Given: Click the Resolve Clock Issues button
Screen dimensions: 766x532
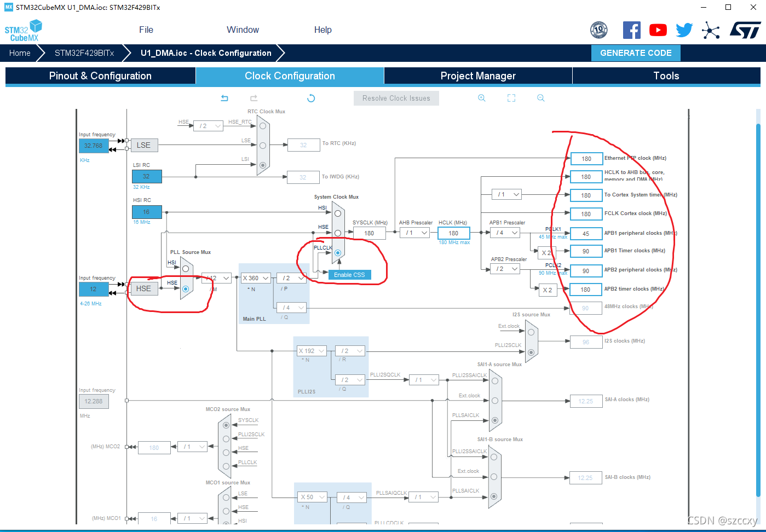Looking at the screenshot, I should click(396, 99).
